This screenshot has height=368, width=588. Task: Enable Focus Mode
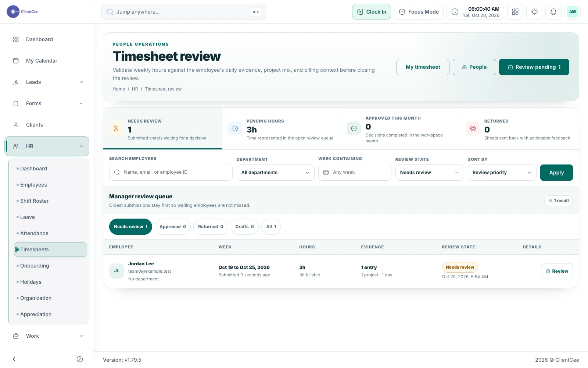click(x=419, y=12)
